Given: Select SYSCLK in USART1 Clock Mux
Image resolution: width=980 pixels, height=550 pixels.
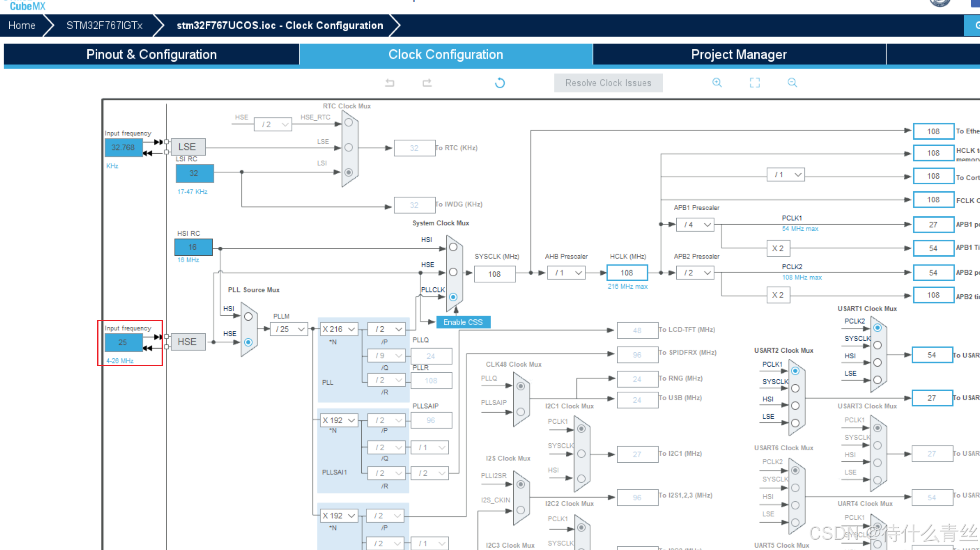Looking at the screenshot, I should 877,345.
